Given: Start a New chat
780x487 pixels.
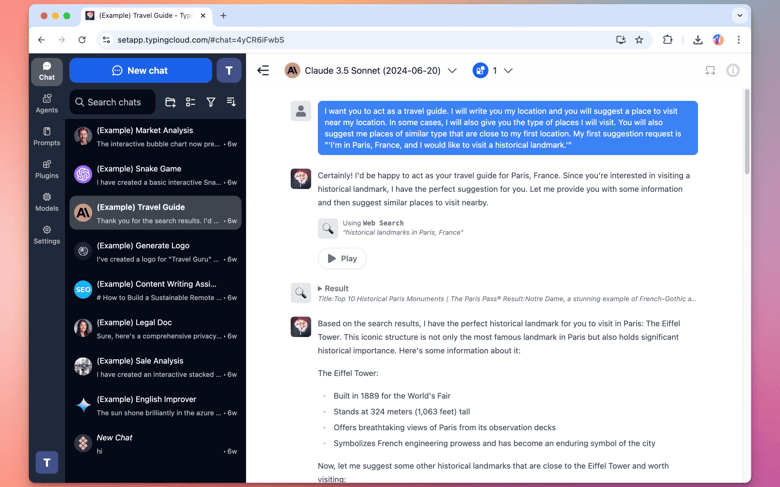Looking at the screenshot, I should coord(140,71).
